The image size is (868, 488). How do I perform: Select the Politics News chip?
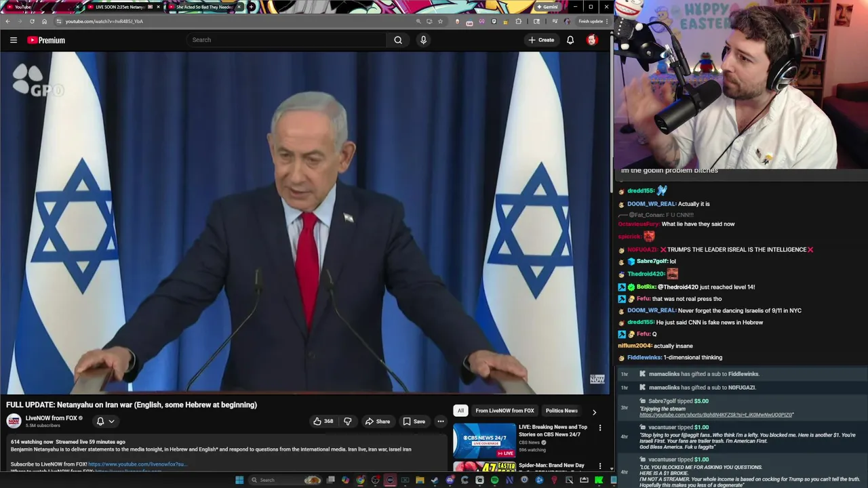(x=561, y=411)
